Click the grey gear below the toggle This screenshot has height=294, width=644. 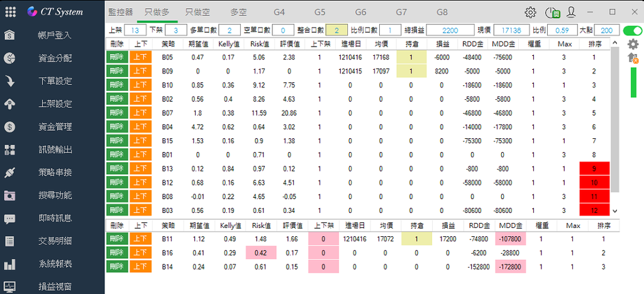click(634, 43)
